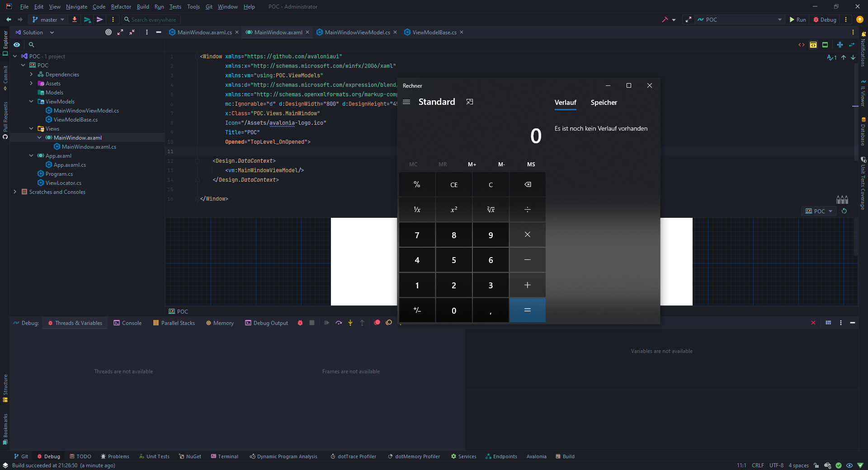Click the Push arrow icon in toolbar
868x470 pixels.
pos(100,20)
